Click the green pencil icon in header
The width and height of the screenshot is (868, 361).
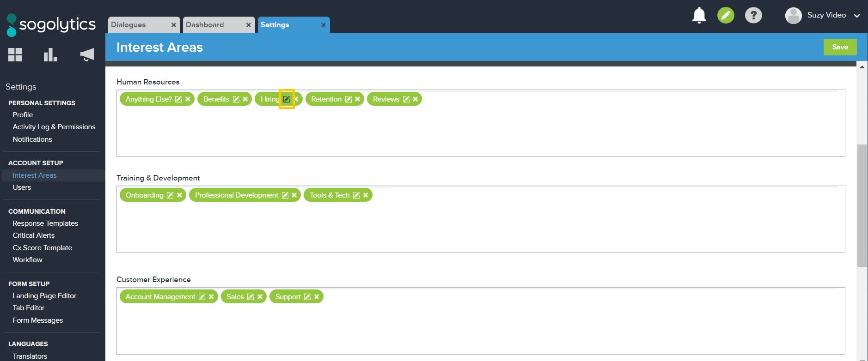(x=726, y=15)
